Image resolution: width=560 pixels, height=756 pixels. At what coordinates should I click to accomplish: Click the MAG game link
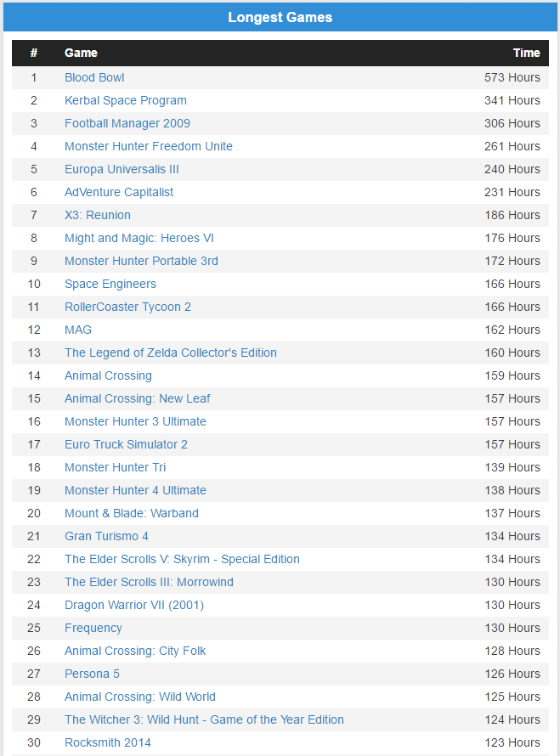(78, 330)
